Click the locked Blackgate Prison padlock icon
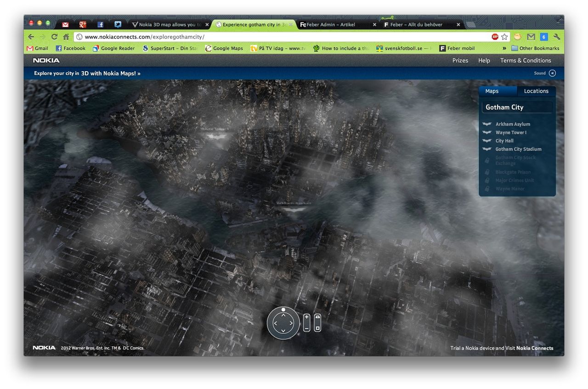 click(x=488, y=172)
